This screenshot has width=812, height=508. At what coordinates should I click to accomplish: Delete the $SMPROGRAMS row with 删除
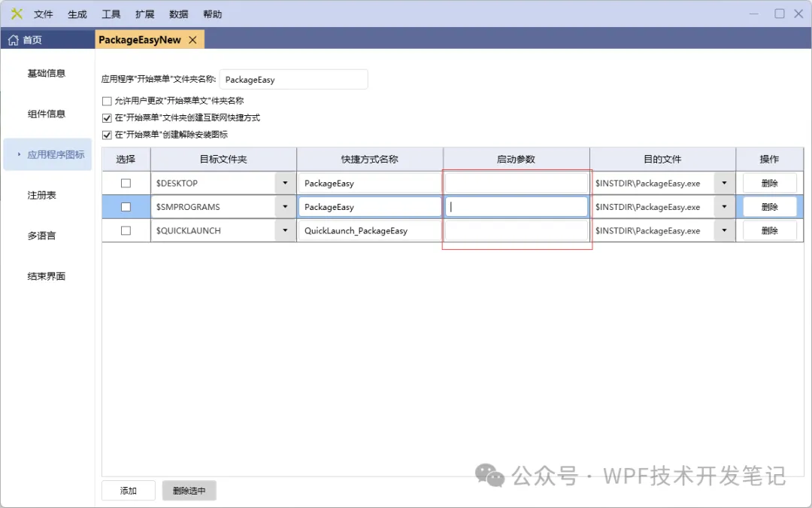[x=770, y=207]
